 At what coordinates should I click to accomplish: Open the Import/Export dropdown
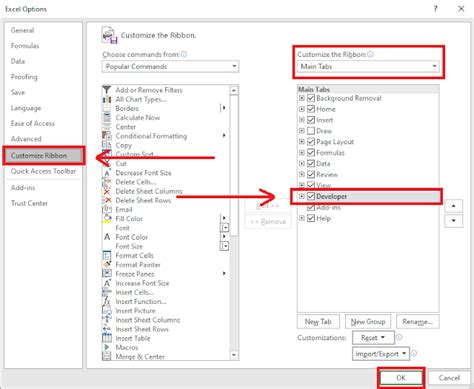tap(380, 354)
